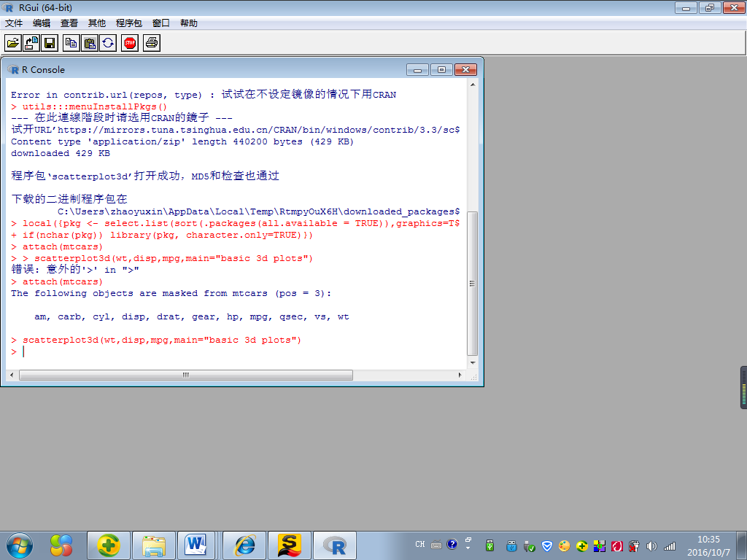Click console horizontal scrollbar right arrow
Image resolution: width=747 pixels, height=560 pixels.
coord(460,376)
